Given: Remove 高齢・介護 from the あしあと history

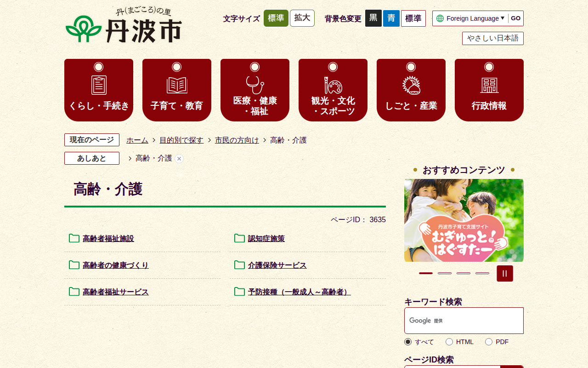Looking at the screenshot, I should (179, 159).
